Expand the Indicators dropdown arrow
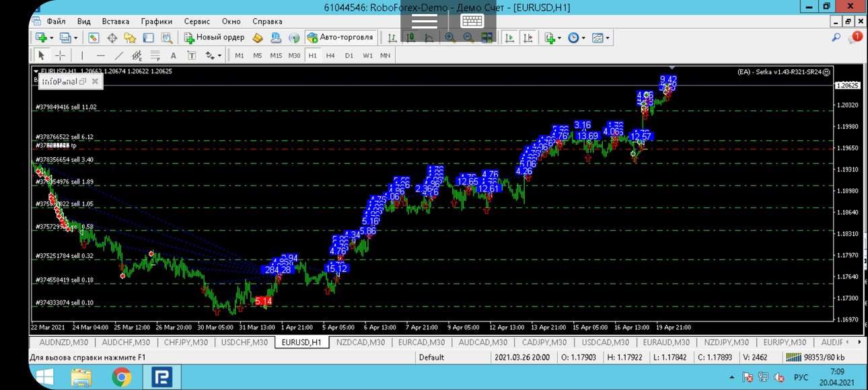The height and width of the screenshot is (390, 868). click(559, 38)
